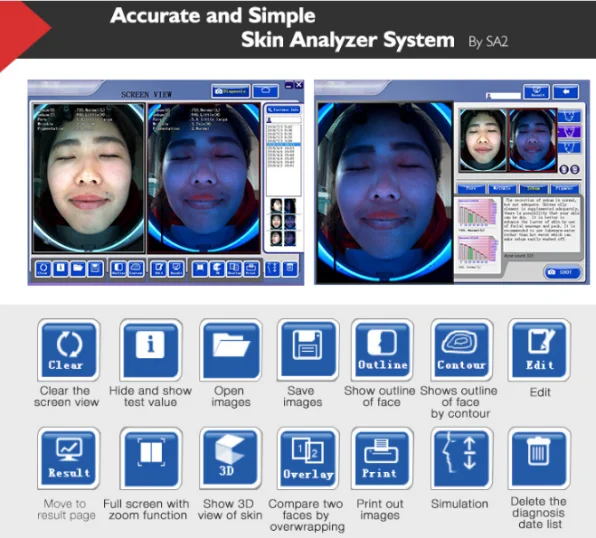Delete diagnosis via Screen View toolbar trash

point(290,269)
